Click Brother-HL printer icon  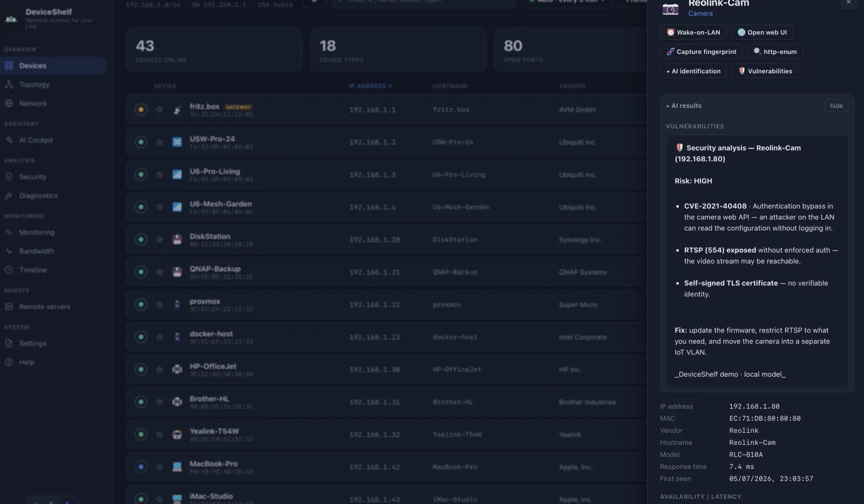pyautogui.click(x=177, y=402)
